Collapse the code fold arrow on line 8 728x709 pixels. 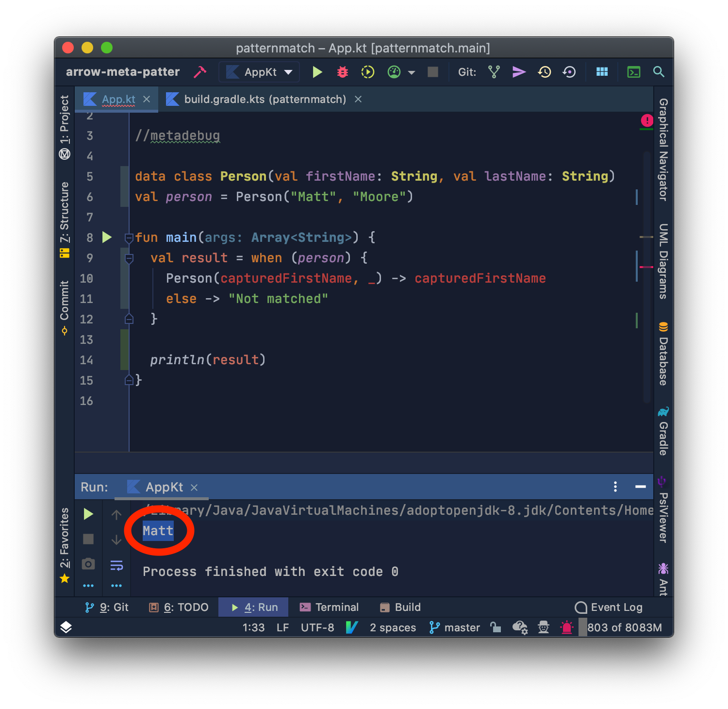click(x=129, y=238)
